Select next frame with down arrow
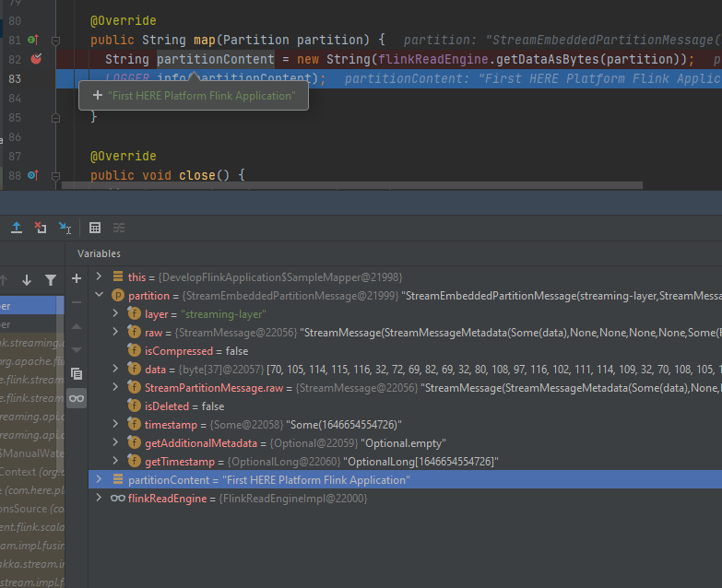 point(27,279)
